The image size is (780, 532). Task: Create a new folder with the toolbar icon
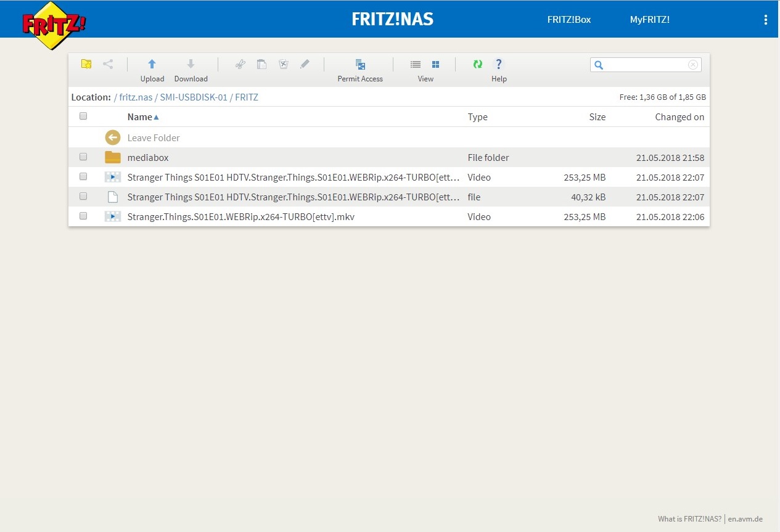click(86, 63)
